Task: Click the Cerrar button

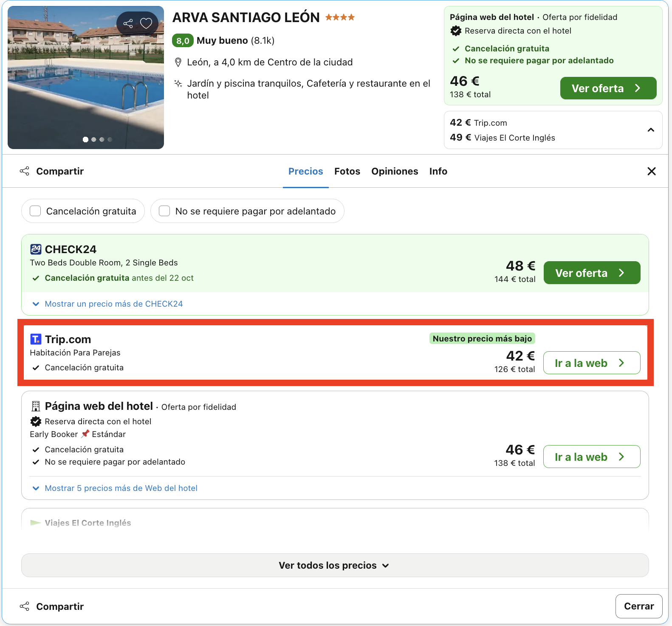Action: (639, 606)
